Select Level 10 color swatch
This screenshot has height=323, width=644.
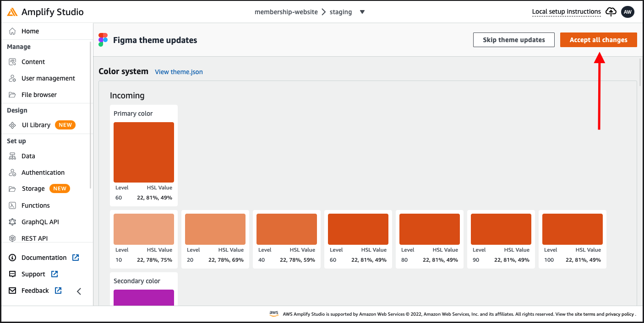tap(144, 229)
